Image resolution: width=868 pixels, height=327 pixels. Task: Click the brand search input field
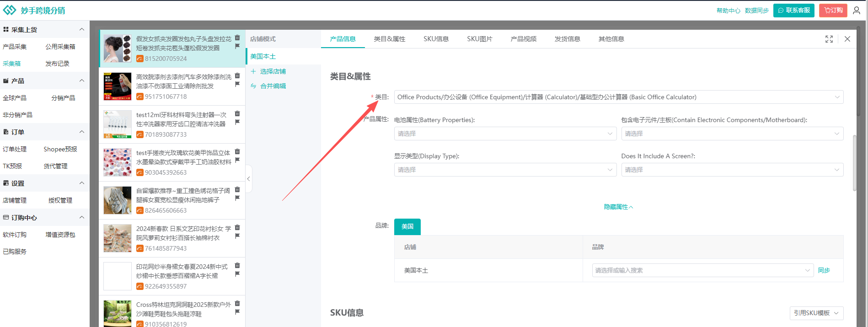point(697,270)
